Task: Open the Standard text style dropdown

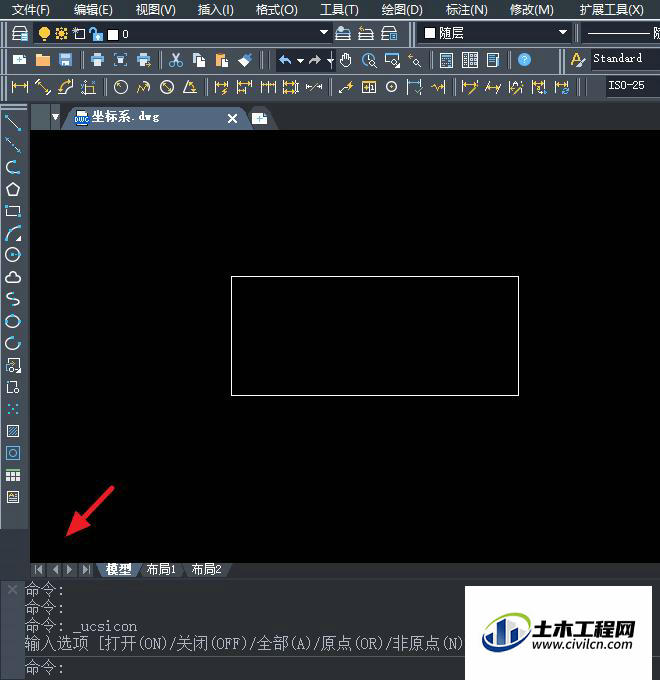Action: point(624,58)
